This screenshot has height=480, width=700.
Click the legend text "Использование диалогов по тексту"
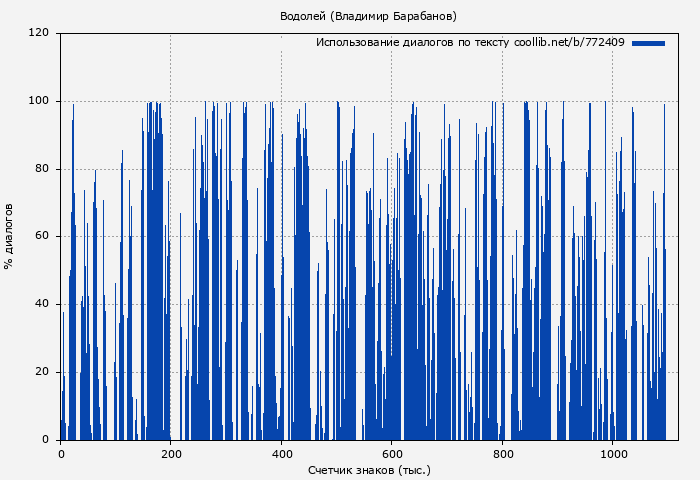pyautogui.click(x=412, y=43)
